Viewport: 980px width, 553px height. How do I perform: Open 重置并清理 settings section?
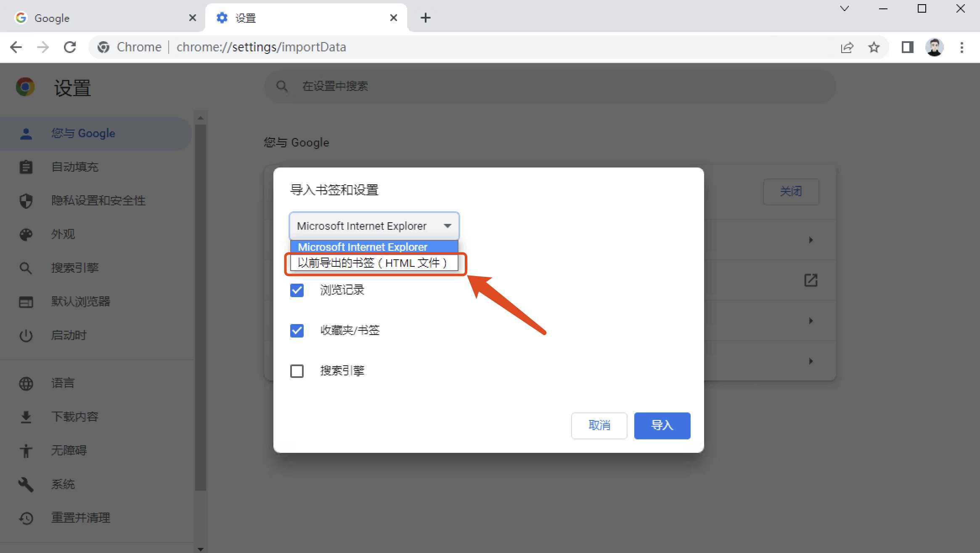click(x=96, y=518)
